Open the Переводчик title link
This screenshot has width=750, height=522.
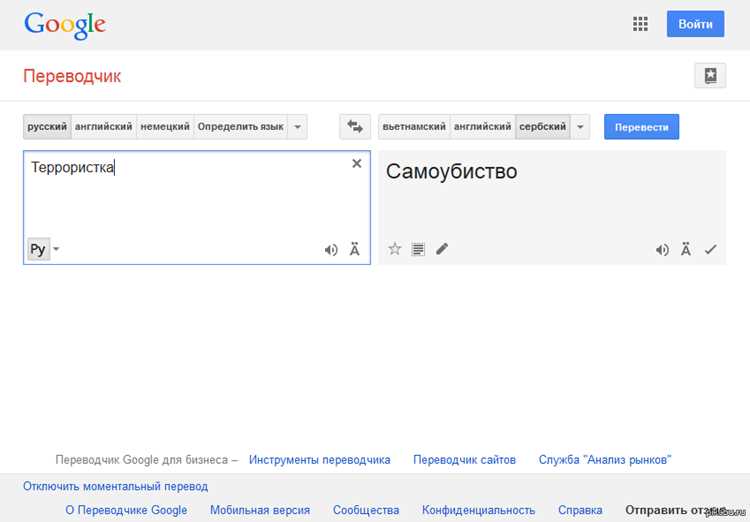point(72,77)
